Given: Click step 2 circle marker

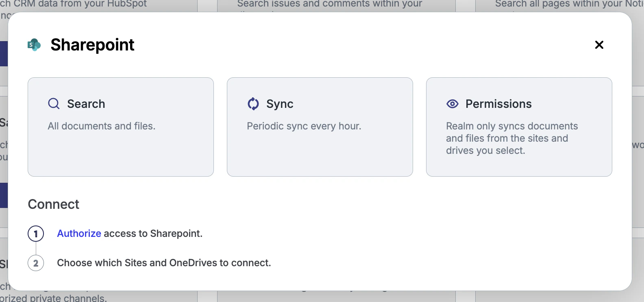Looking at the screenshot, I should (x=36, y=263).
